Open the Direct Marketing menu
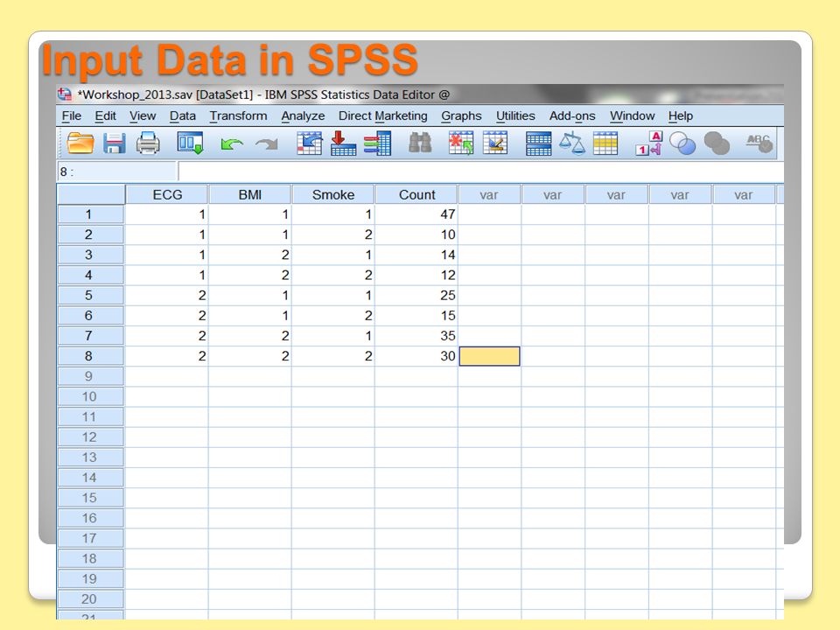Screen dimensions: 840x630 383,115
